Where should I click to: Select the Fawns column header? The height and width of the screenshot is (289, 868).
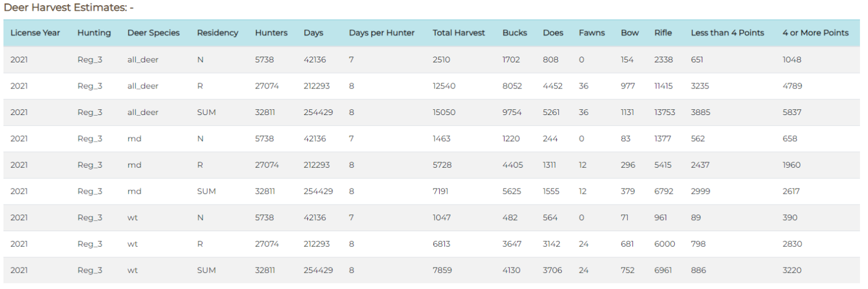point(592,33)
